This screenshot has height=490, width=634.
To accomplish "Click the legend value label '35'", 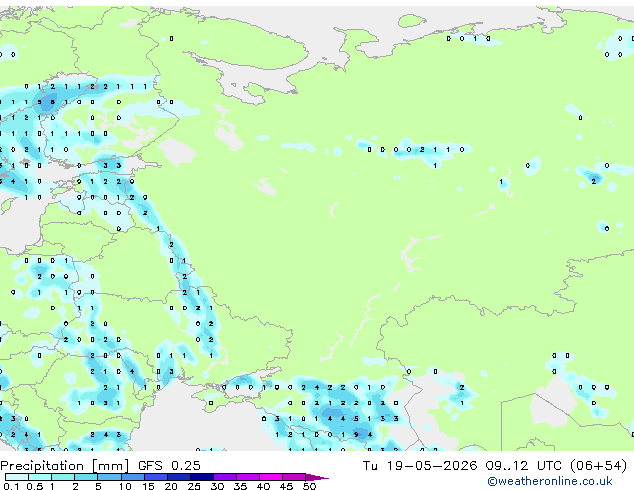I will coord(240,486).
